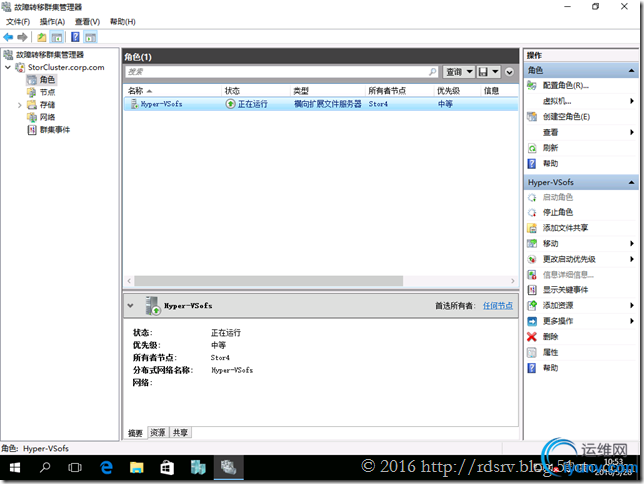Click the back arrow toolbar icon
644x484 pixels.
pos(8,37)
